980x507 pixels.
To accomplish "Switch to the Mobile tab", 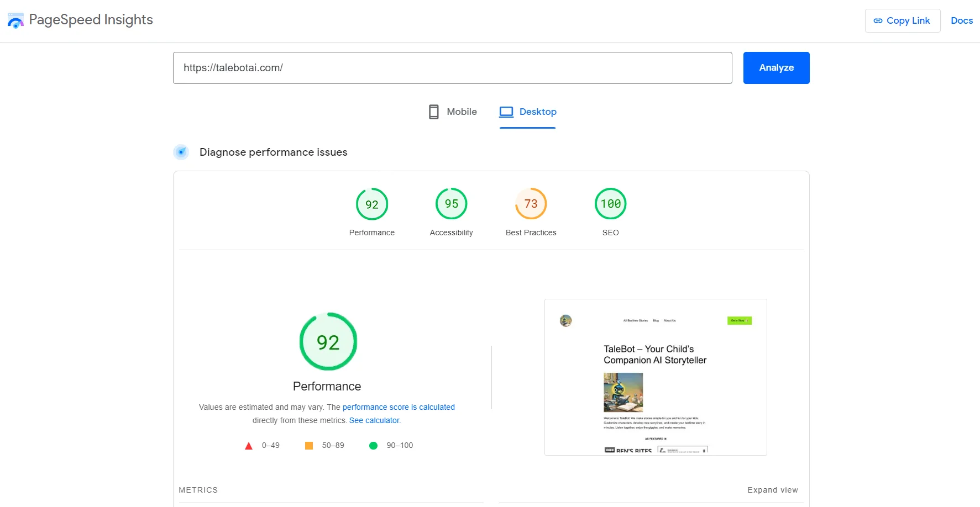I will 453,112.
